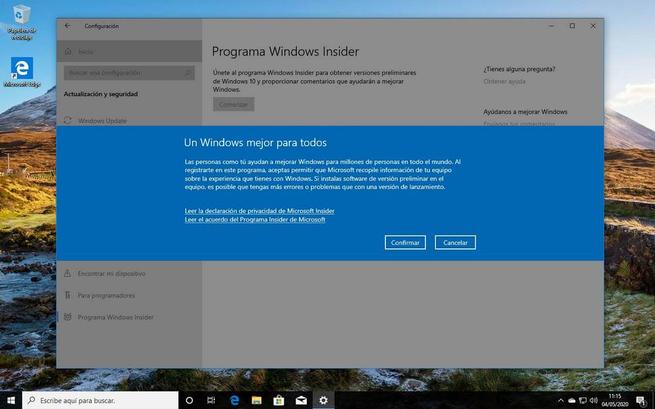Open the taskbar clock and date
The image size is (655, 409).
coord(615,400)
